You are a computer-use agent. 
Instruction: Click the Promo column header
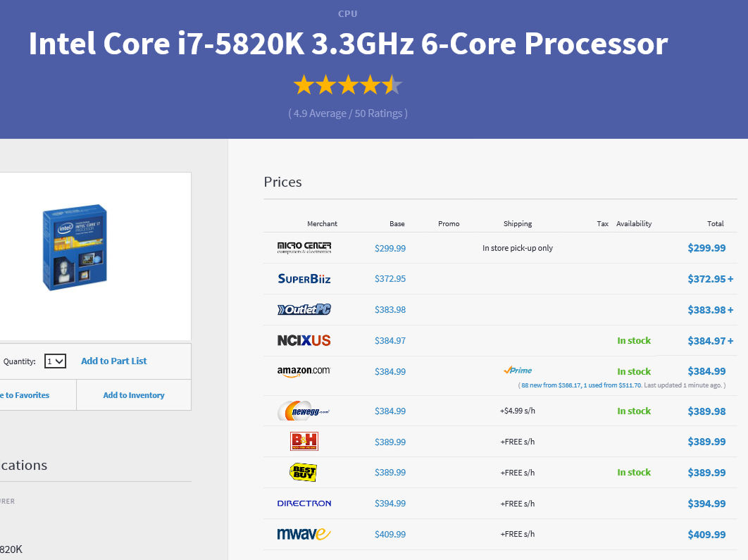pyautogui.click(x=449, y=224)
